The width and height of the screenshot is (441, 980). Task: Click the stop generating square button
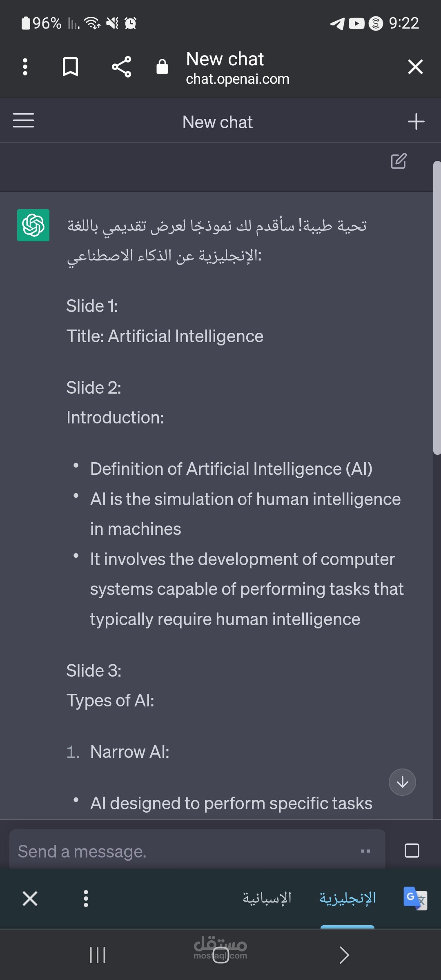pyautogui.click(x=412, y=851)
